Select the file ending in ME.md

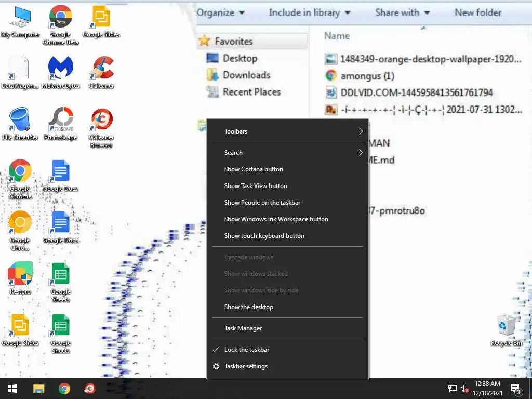[x=382, y=160]
